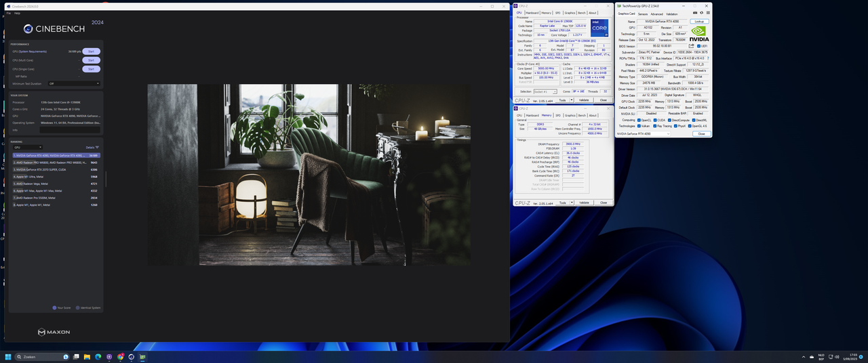The width and height of the screenshot is (868, 363).
Task: Click the Lookup button in GPU-Z
Action: tap(698, 22)
